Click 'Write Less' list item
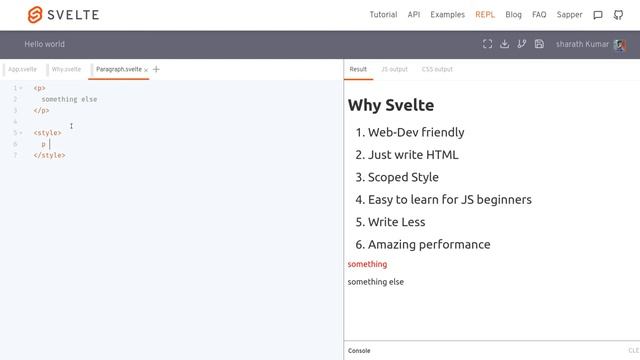The width and height of the screenshot is (640, 360). coord(396,222)
